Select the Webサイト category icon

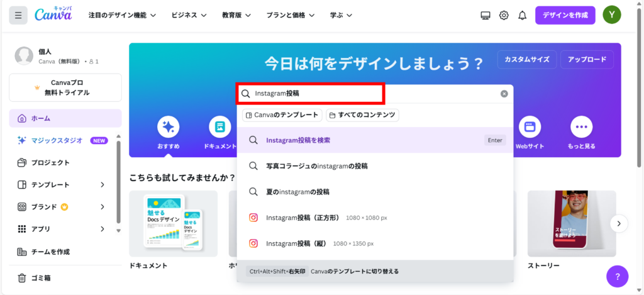coord(530,127)
